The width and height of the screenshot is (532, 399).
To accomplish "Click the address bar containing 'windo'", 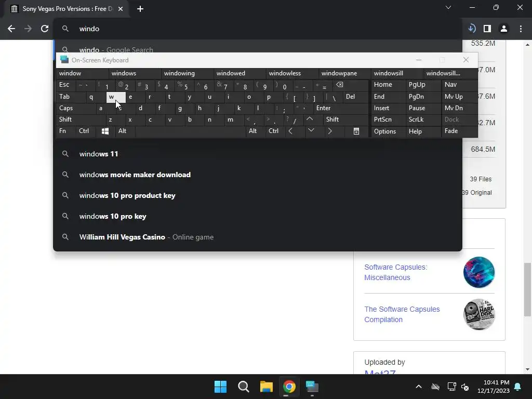I will click(x=258, y=29).
